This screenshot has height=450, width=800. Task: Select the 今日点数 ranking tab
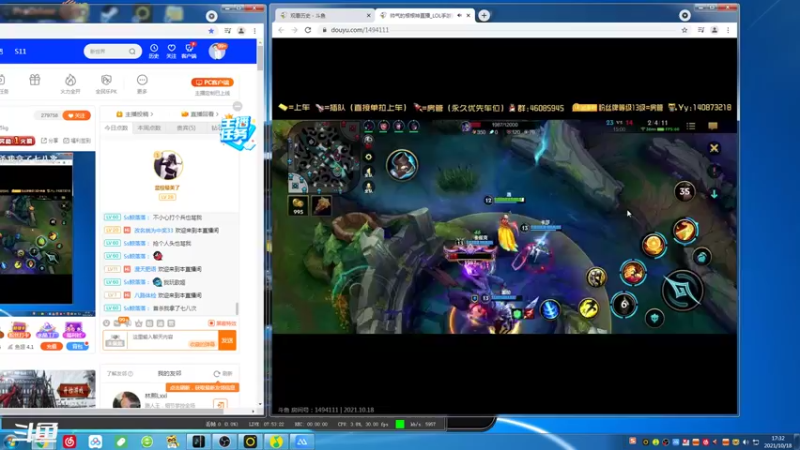pos(116,128)
